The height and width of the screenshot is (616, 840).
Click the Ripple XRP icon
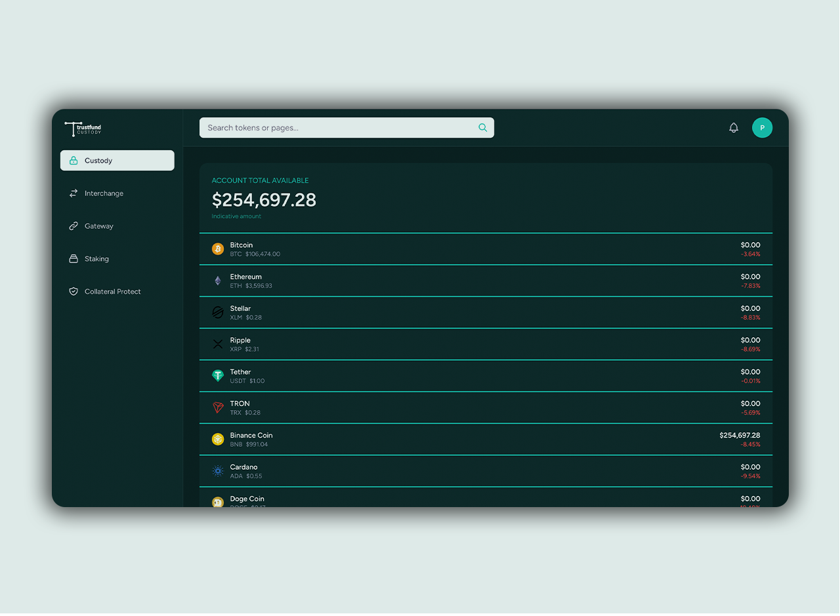pos(218,344)
